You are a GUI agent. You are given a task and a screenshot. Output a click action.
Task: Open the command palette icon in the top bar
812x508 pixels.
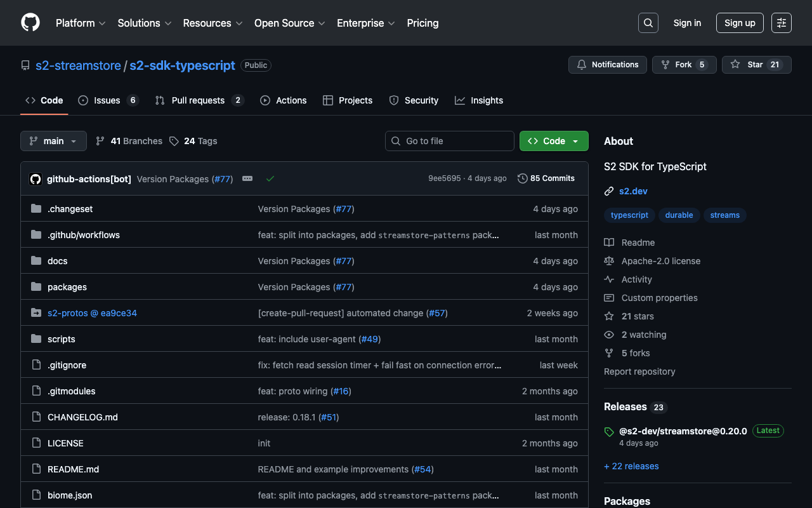tap(781, 22)
